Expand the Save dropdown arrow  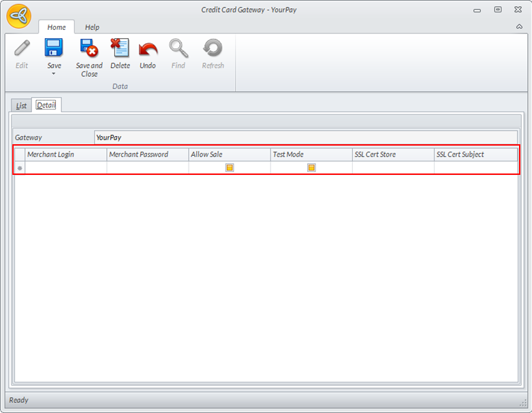pos(54,73)
